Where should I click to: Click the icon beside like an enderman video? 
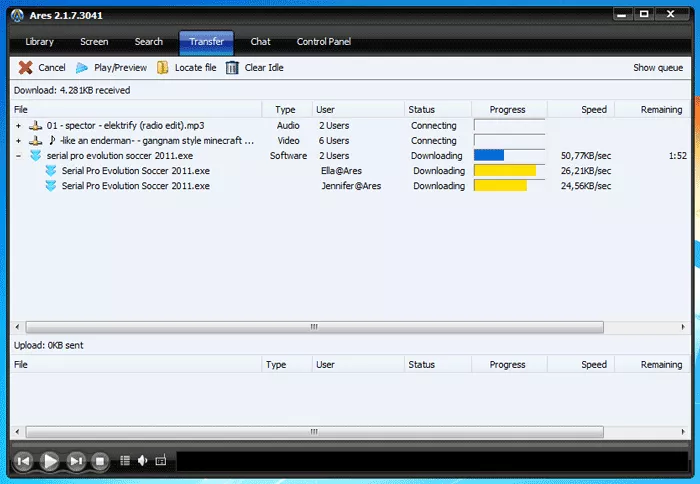pyautogui.click(x=36, y=141)
